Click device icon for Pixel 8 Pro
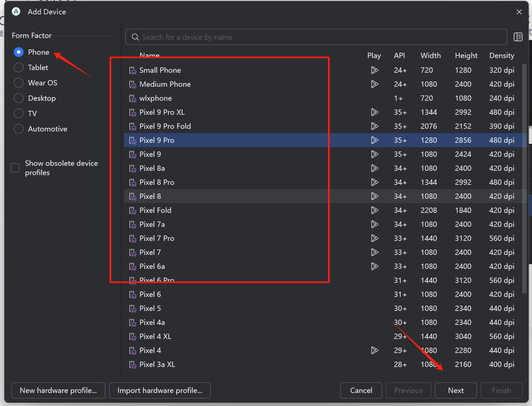Screen dimensions: 532x406 coord(133,182)
